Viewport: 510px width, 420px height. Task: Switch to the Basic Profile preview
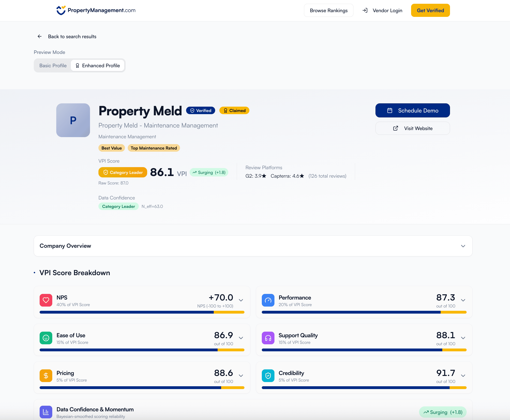(x=53, y=65)
